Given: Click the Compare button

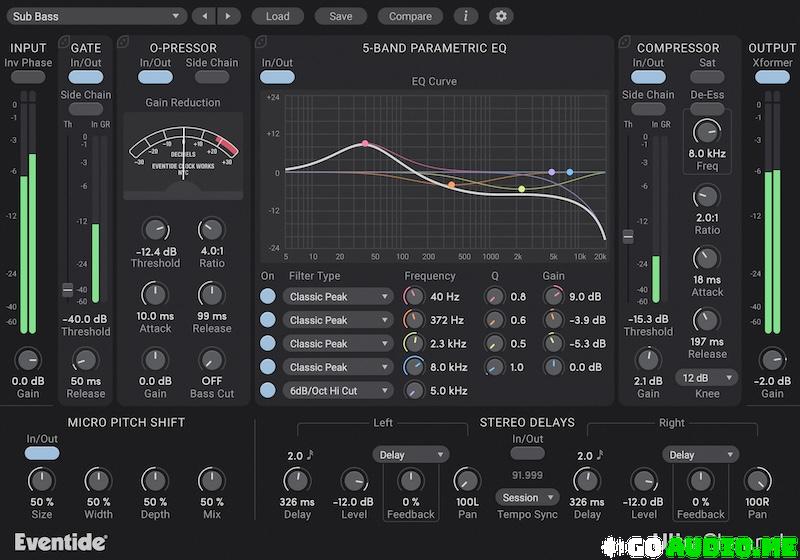Looking at the screenshot, I should [410, 16].
